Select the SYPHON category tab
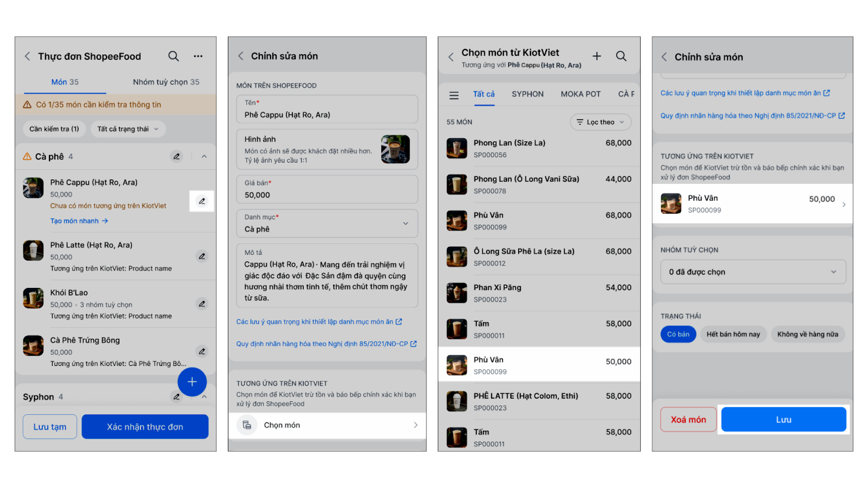 tap(527, 94)
